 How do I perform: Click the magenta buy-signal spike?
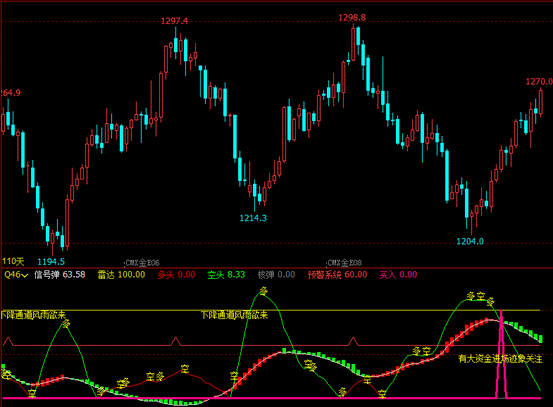pos(501,354)
